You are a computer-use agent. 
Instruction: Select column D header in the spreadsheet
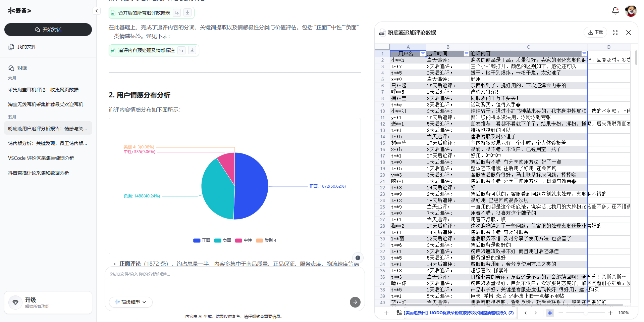(609, 47)
